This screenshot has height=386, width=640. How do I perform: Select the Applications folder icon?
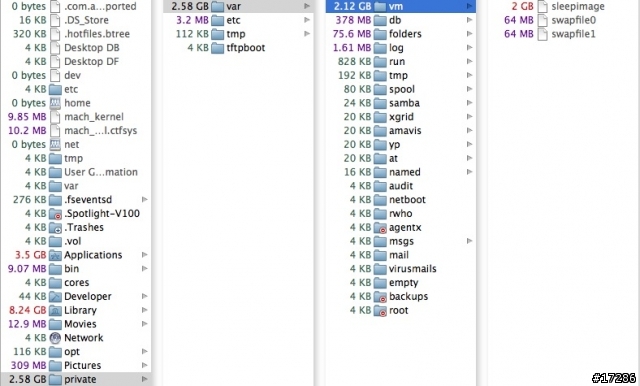55,255
